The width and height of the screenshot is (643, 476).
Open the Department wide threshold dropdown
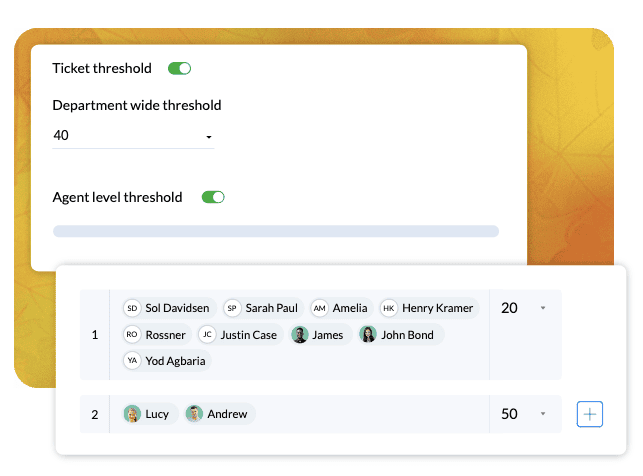133,136
